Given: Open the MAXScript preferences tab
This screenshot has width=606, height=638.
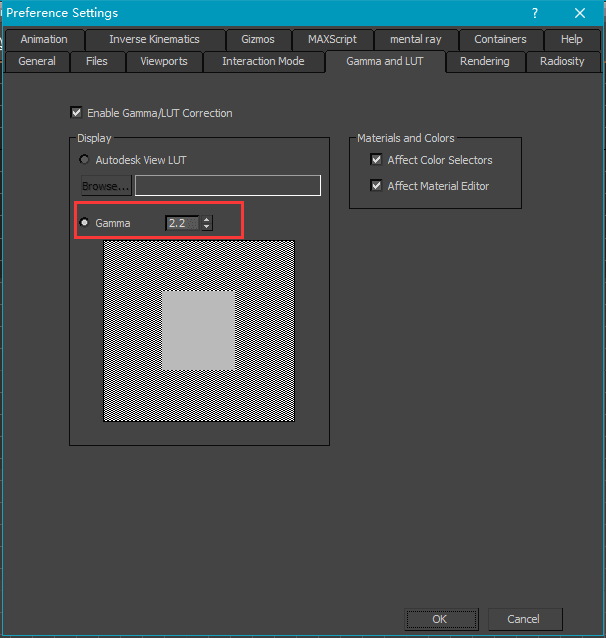Looking at the screenshot, I should pos(332,39).
